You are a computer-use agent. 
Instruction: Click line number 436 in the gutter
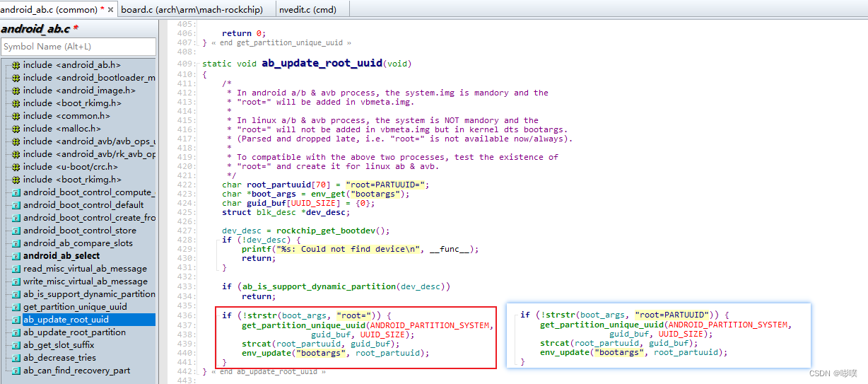coord(187,315)
